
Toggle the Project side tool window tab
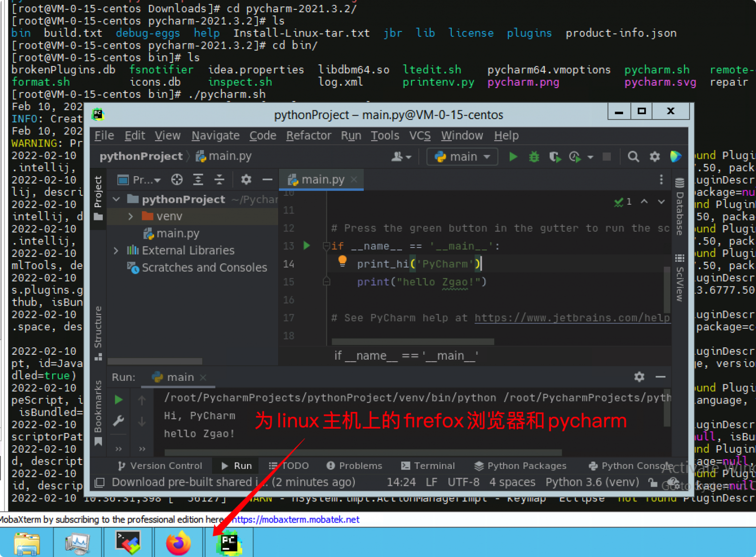tap(98, 198)
